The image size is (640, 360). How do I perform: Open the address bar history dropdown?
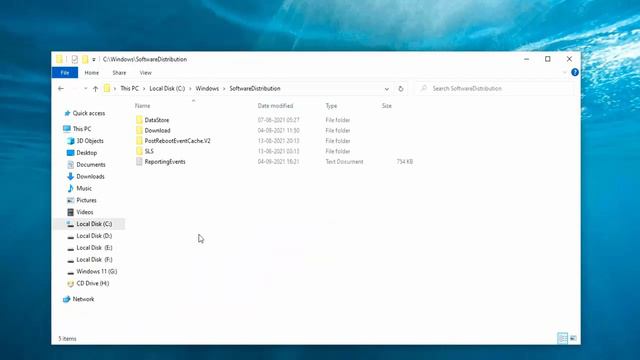[387, 89]
